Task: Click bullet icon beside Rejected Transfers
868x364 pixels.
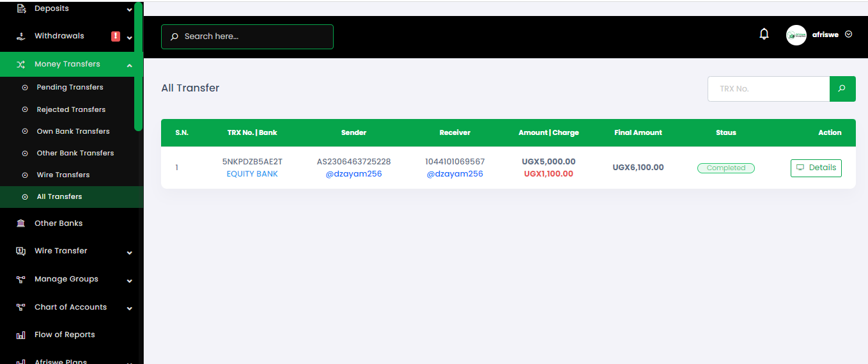Action: point(25,109)
